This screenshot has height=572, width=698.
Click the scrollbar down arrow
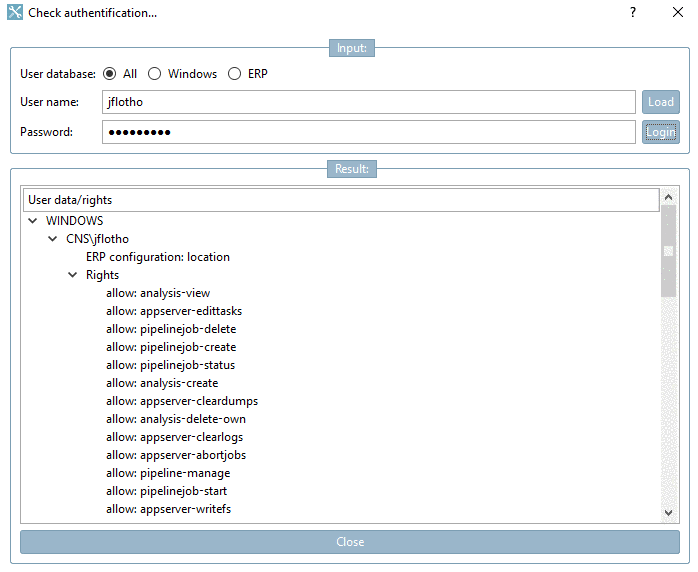(x=668, y=513)
